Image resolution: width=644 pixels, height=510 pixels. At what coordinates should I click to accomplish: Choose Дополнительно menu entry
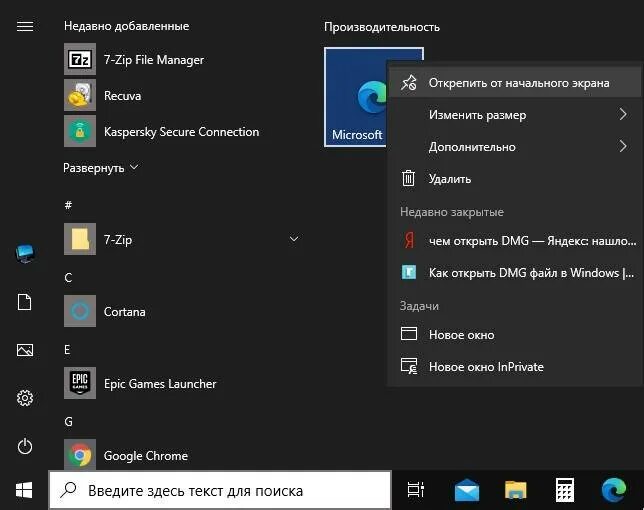click(x=515, y=147)
